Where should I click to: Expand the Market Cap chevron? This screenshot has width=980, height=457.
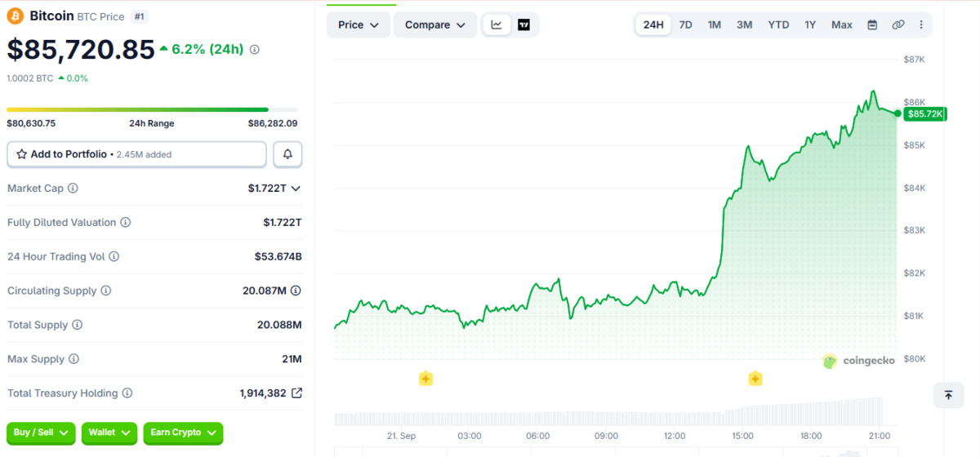pos(296,189)
